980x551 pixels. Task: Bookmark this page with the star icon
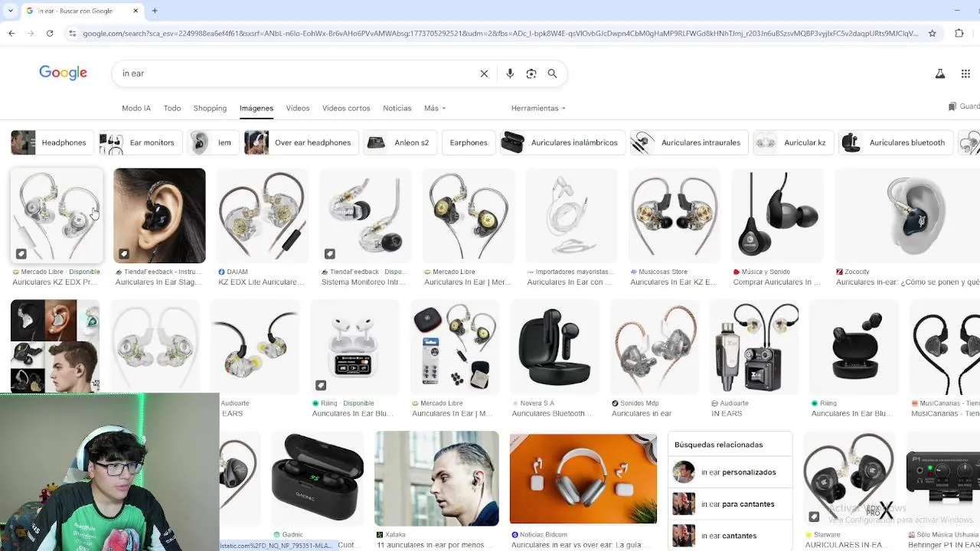[932, 33]
